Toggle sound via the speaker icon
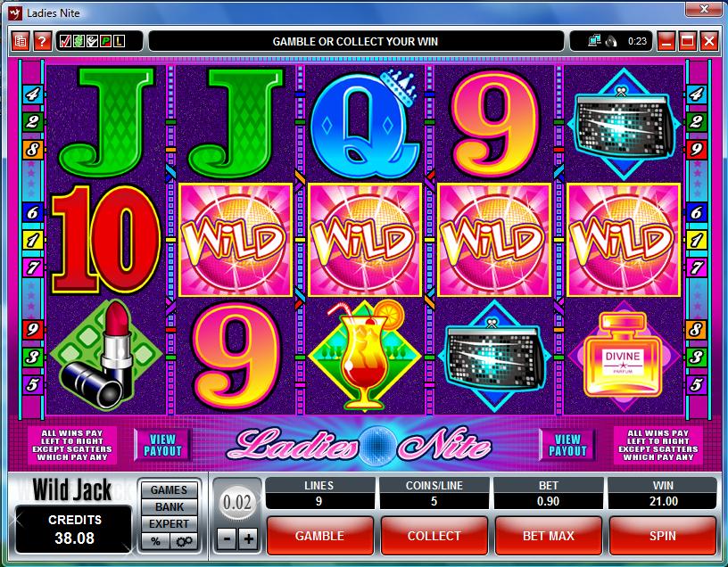Image resolution: width=728 pixels, height=567 pixels. coord(611,41)
